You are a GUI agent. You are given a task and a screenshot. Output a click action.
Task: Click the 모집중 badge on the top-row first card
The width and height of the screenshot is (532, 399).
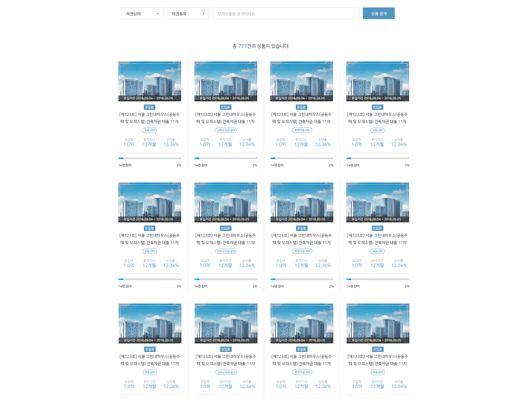[149, 107]
